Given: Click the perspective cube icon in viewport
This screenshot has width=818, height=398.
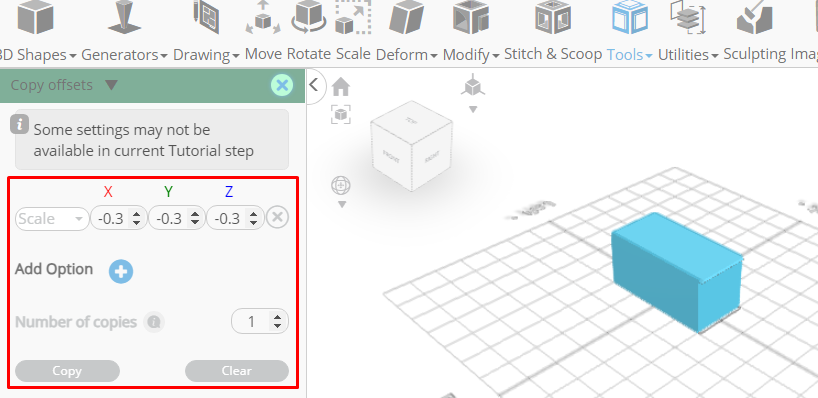Looking at the screenshot, I should tap(473, 86).
